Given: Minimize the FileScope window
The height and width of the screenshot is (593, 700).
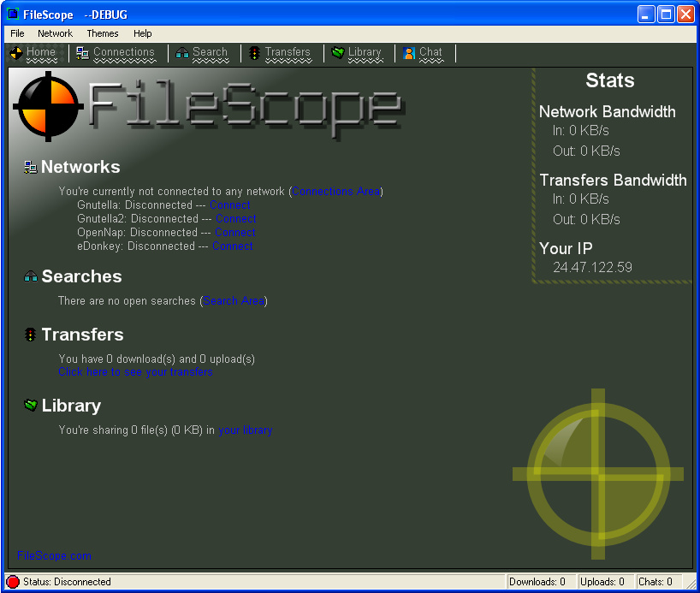Looking at the screenshot, I should pyautogui.click(x=645, y=15).
